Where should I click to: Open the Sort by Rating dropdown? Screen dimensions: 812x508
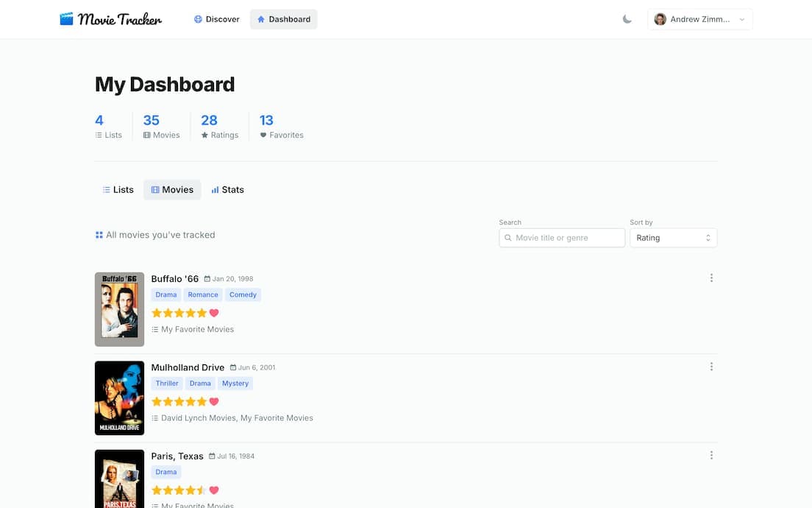coord(673,238)
